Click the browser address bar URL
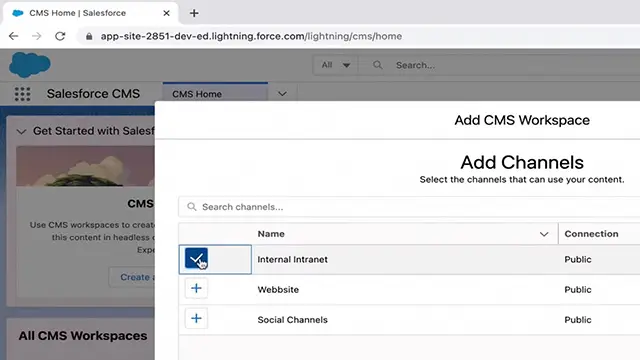 (x=251, y=36)
